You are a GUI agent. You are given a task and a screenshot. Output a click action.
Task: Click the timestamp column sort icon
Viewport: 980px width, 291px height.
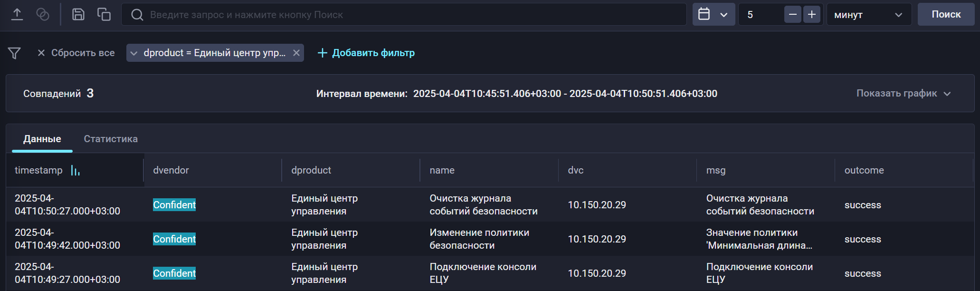[x=75, y=170]
